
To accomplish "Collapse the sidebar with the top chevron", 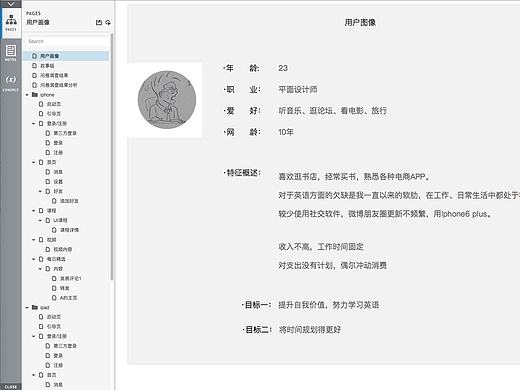I will [x=11, y=4].
